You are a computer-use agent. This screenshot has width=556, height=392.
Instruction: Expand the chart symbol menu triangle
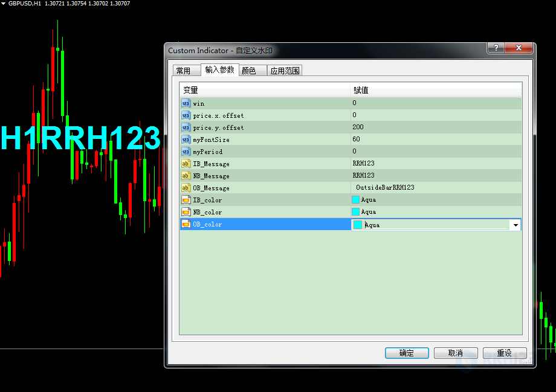4,4
